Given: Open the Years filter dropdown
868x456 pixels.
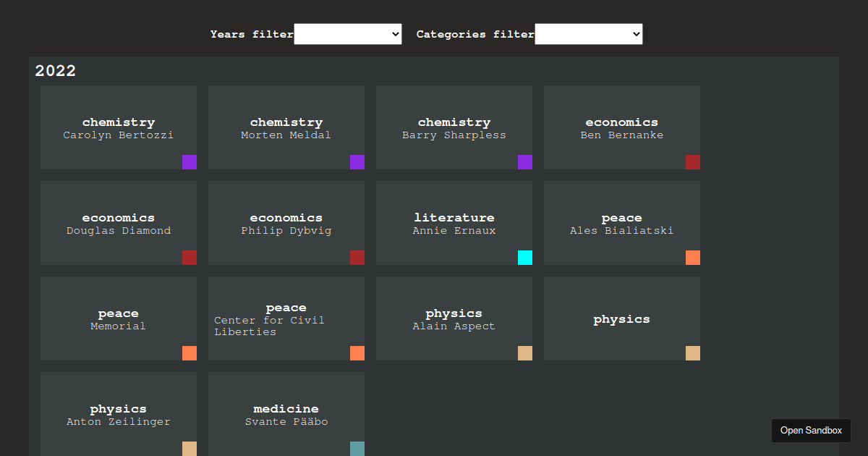Looking at the screenshot, I should (348, 34).
